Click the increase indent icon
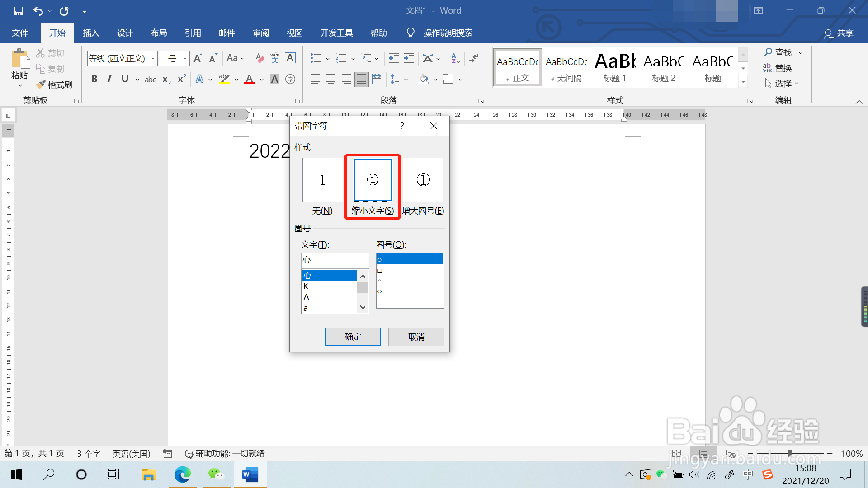The width and height of the screenshot is (868, 488). pyautogui.click(x=409, y=58)
